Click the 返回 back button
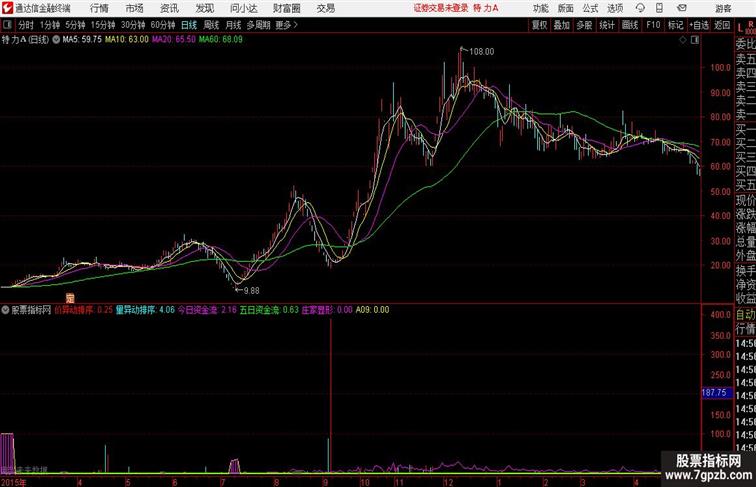Image resolution: width=756 pixels, height=487 pixels. [722, 25]
